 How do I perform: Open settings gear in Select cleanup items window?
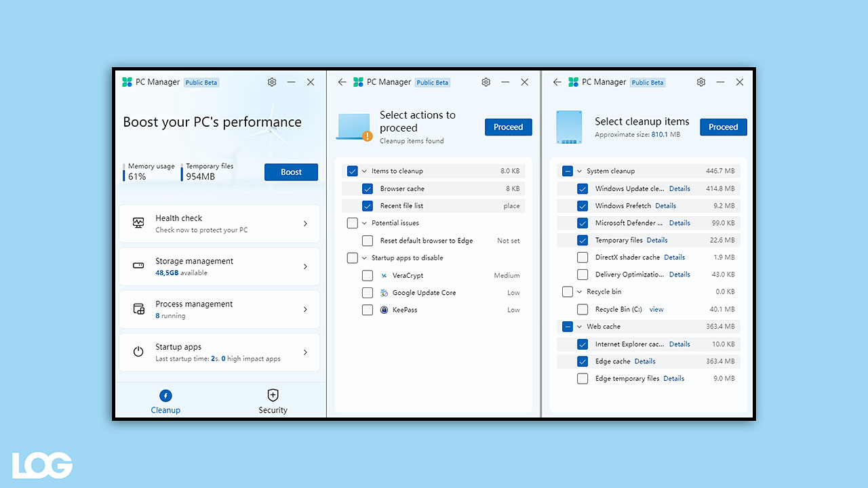click(701, 82)
